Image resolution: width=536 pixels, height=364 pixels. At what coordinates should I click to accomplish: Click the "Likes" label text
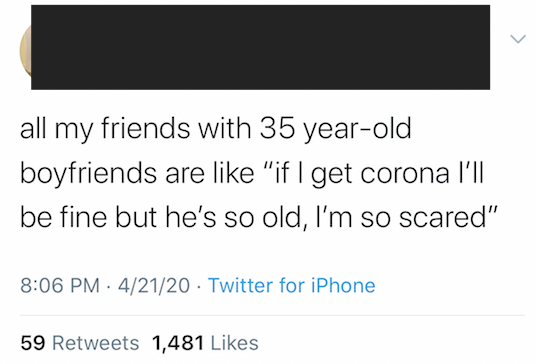click(x=234, y=343)
